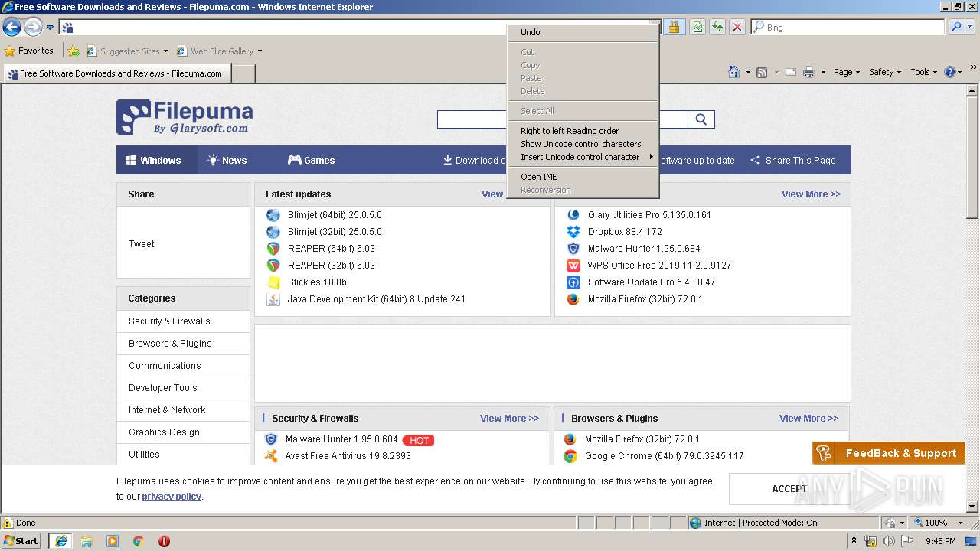Click View More in Browsers & Plugins
The image size is (980, 551).
click(x=808, y=419)
